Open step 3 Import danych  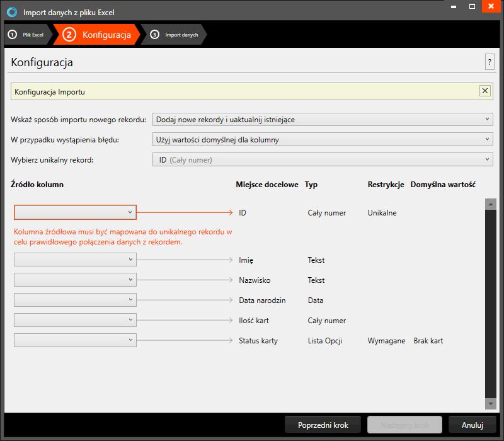point(174,35)
